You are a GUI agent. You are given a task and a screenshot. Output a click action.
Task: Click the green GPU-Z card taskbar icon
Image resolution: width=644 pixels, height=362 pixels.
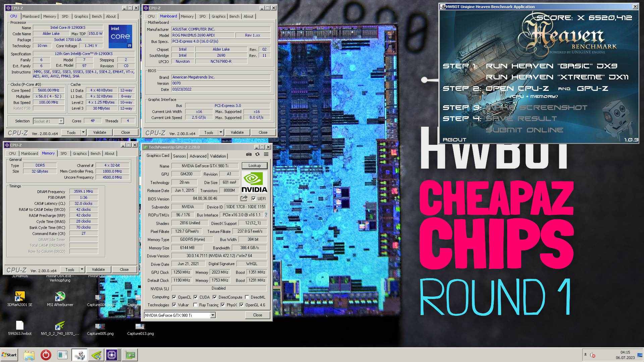click(x=130, y=355)
